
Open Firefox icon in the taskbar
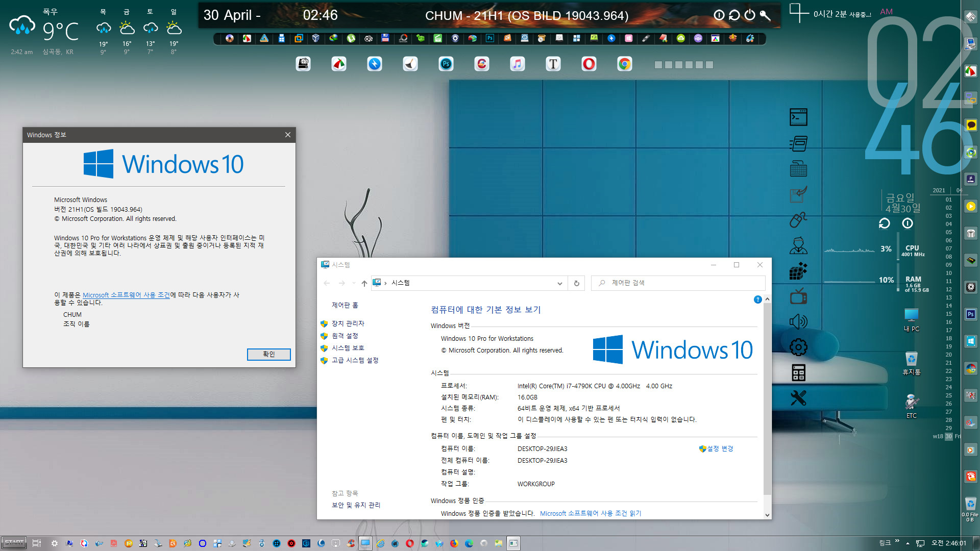pos(454,543)
